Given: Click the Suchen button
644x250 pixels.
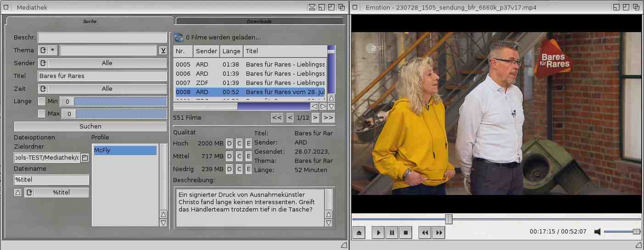Looking at the screenshot, I should [x=90, y=127].
